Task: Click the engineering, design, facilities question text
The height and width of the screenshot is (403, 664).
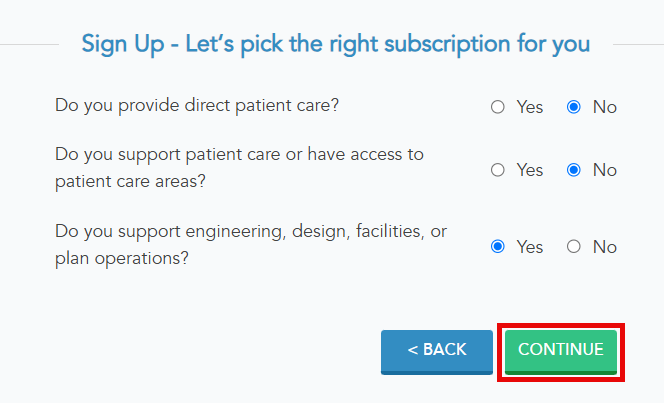Action: [x=250, y=244]
